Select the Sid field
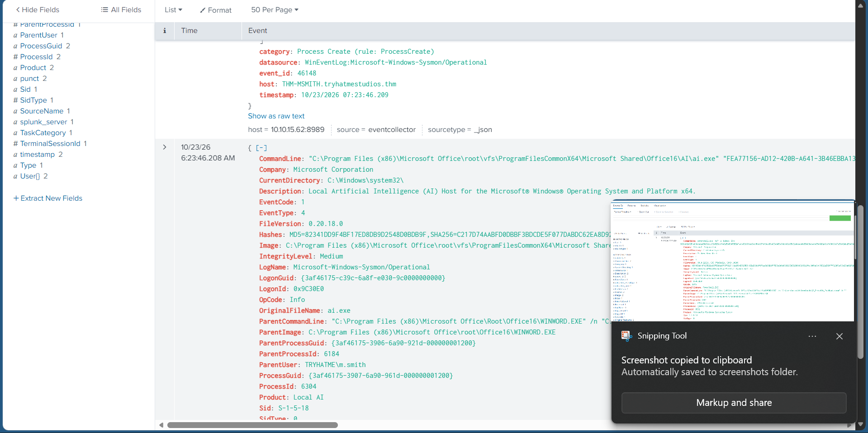The height and width of the screenshot is (433, 868). pos(25,89)
